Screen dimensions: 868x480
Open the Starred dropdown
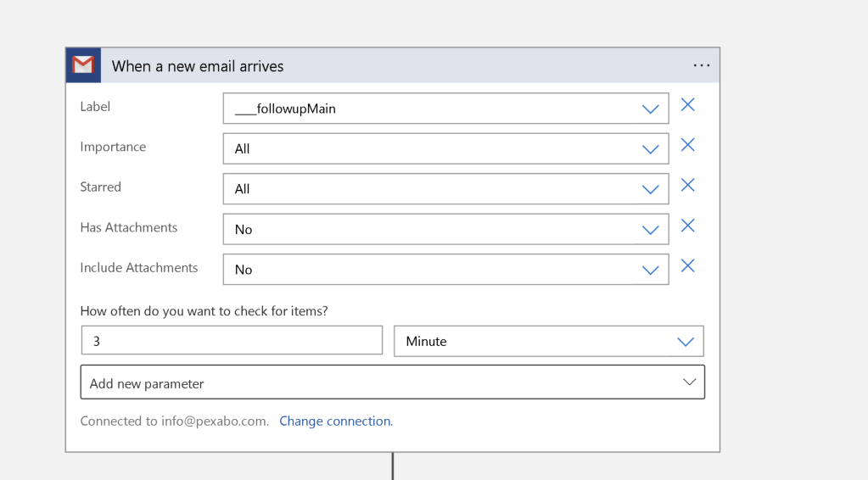(x=445, y=189)
